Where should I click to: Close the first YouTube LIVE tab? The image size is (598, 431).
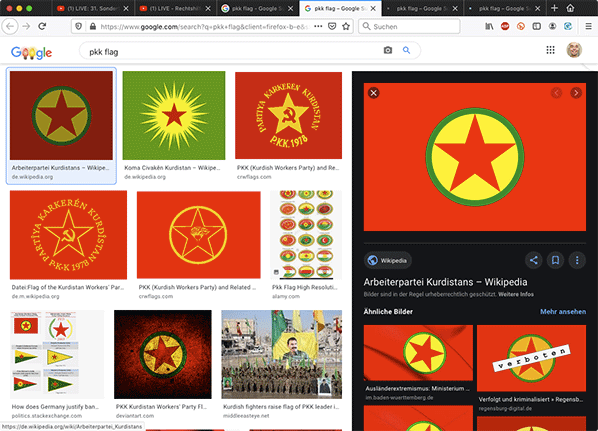click(x=126, y=8)
